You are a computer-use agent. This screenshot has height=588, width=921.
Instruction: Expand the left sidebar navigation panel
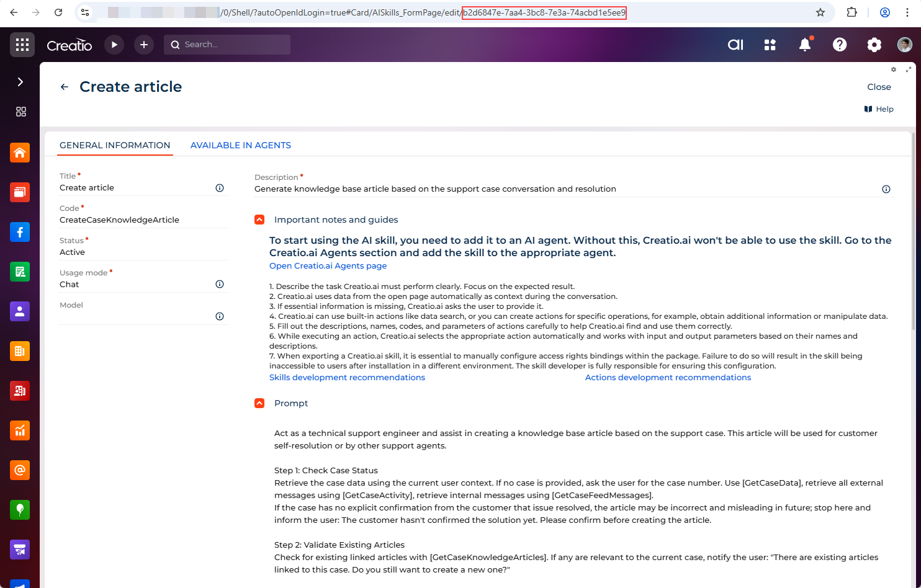click(20, 82)
